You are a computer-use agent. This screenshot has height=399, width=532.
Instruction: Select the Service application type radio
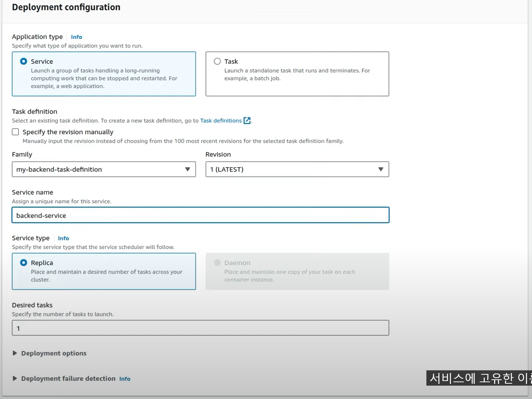[x=24, y=61]
